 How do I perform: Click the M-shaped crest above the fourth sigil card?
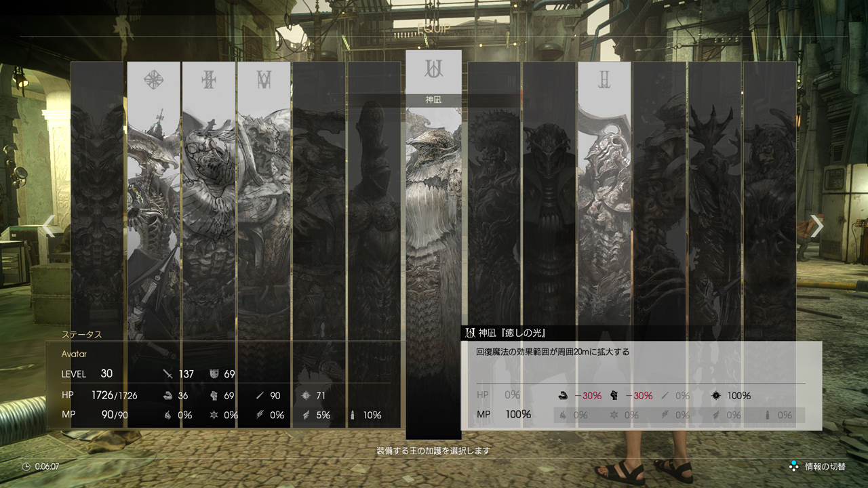point(264,80)
